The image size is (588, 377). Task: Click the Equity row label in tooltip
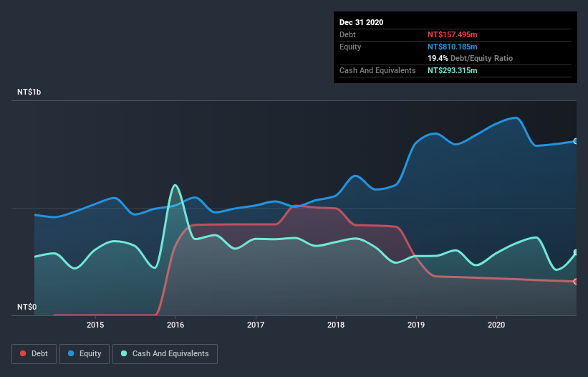click(350, 47)
